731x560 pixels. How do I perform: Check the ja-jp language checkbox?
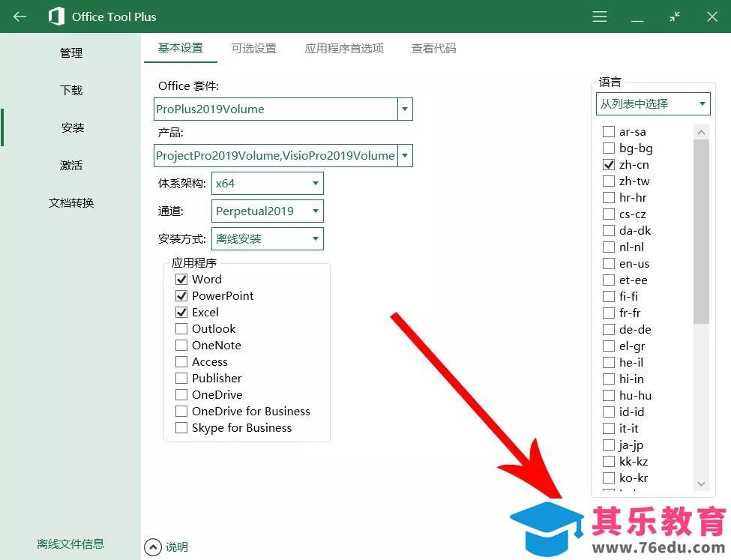click(608, 445)
